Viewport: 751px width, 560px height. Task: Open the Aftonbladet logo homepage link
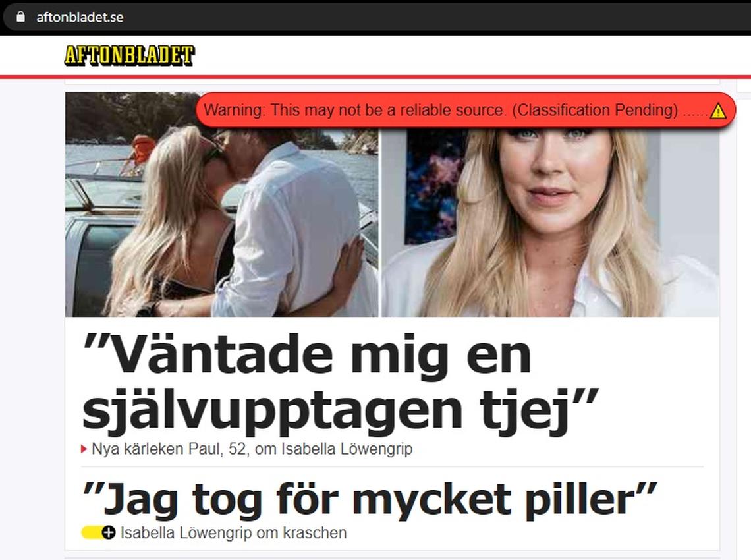129,55
